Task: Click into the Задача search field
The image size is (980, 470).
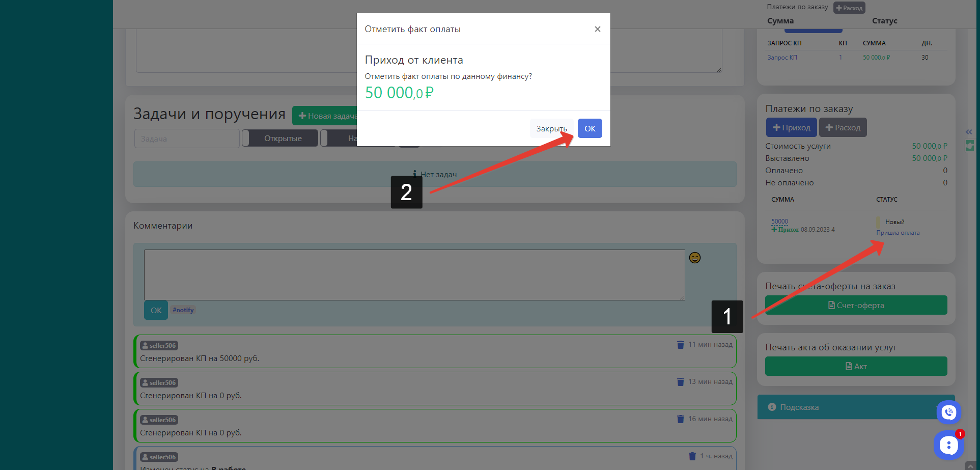Action: (x=186, y=139)
